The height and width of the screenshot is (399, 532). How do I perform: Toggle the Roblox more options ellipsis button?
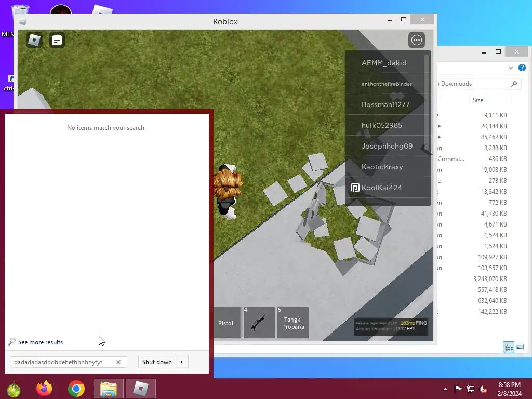click(417, 40)
